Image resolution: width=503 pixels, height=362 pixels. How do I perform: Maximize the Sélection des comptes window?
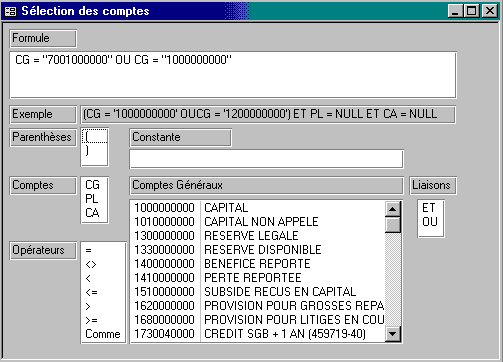[x=471, y=11]
